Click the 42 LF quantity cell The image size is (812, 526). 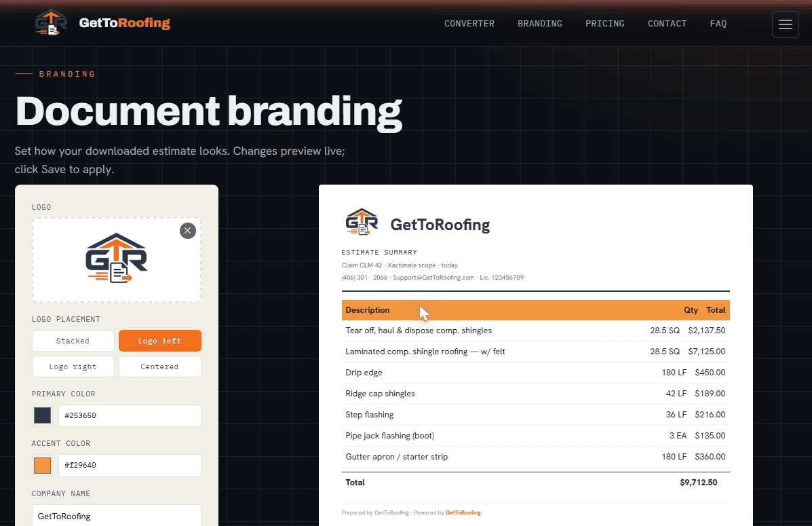click(x=676, y=394)
